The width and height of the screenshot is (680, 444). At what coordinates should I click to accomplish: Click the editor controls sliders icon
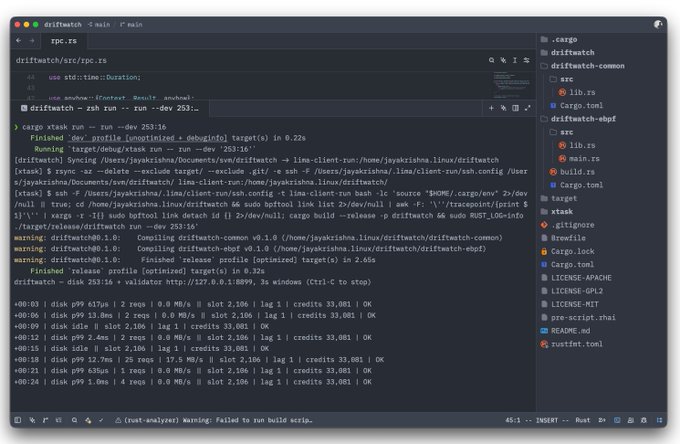point(526,60)
